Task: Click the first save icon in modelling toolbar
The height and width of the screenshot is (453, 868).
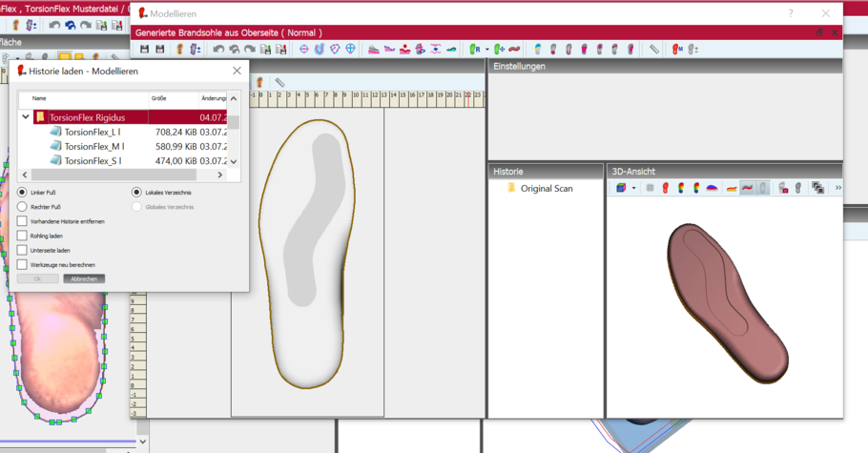Action: pos(144,49)
